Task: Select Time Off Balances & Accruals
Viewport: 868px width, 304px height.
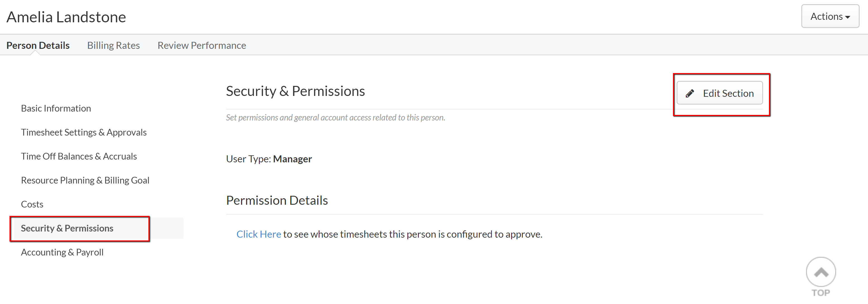Action: point(79,156)
